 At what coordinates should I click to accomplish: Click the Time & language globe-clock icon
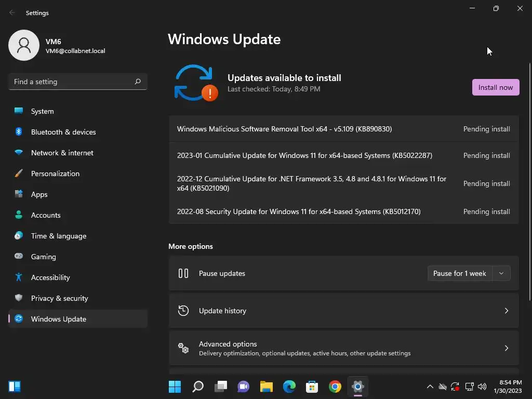(x=19, y=235)
